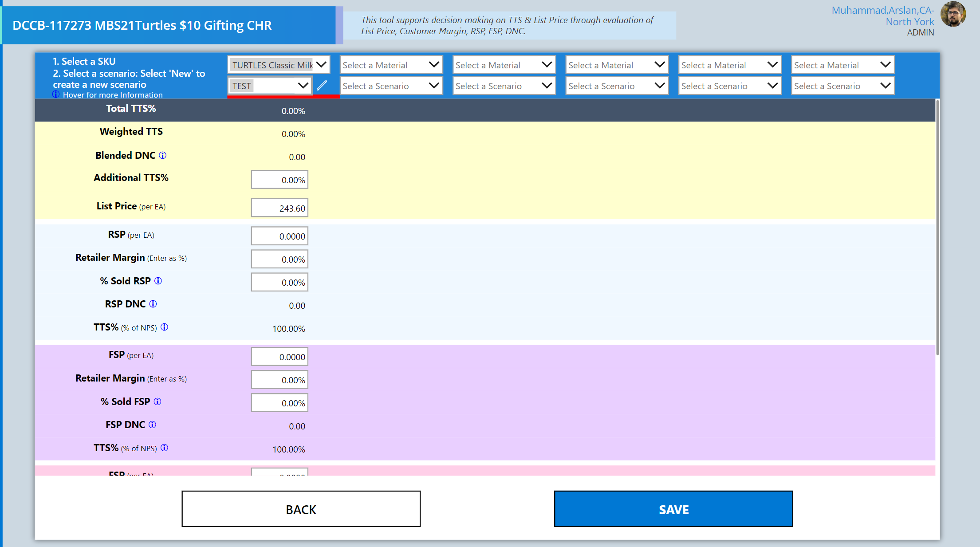The height and width of the screenshot is (547, 980).
Task: Click the Hover for more Information icon
Action: click(56, 94)
